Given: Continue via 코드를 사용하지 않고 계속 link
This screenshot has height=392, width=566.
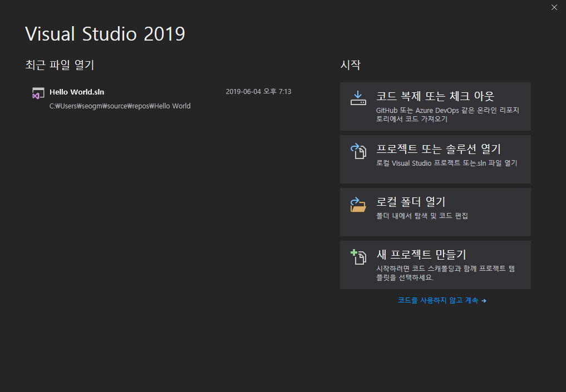Looking at the screenshot, I should click(x=442, y=300).
